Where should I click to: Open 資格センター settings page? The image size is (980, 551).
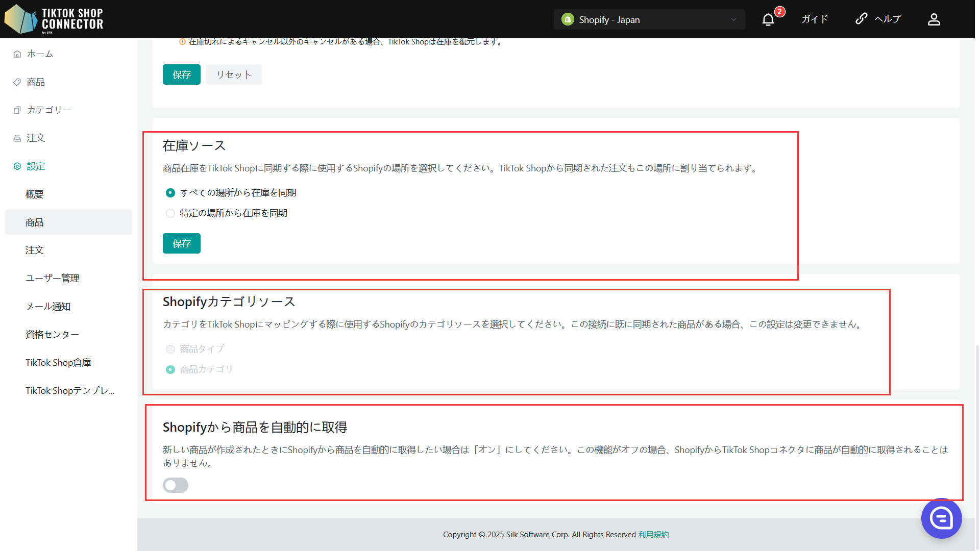tap(68, 334)
